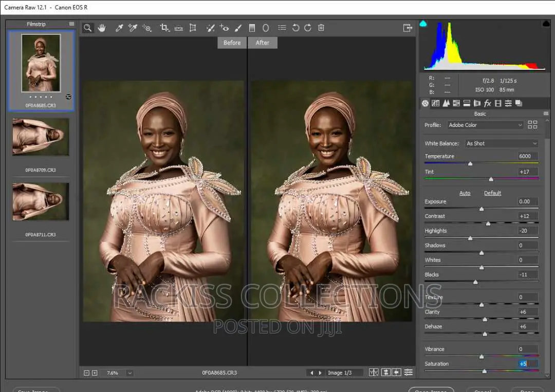Select thumbnail 0F0A8685.CR3 in Filmstrip
This screenshot has height=392, width=555.
[41, 63]
